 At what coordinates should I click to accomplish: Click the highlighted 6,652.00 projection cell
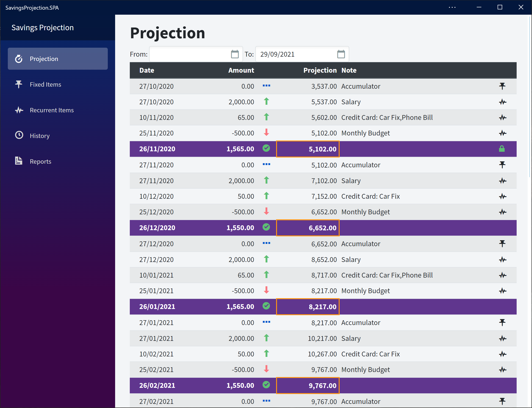coord(308,228)
